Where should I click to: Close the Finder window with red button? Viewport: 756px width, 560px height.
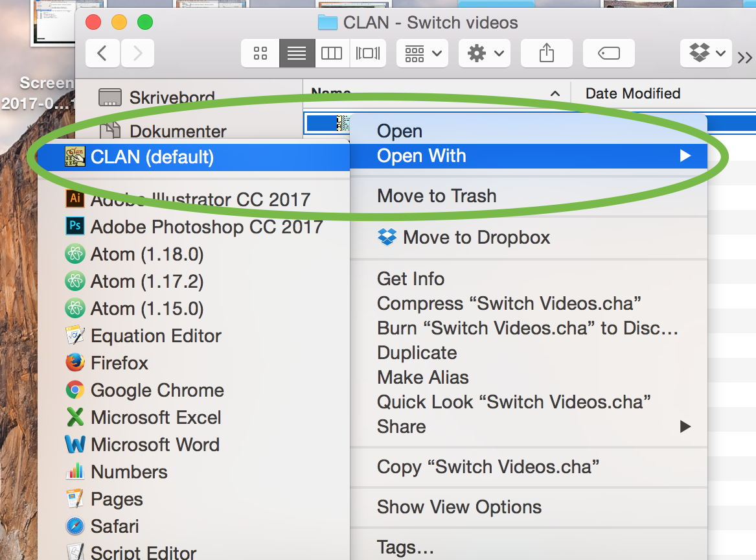(93, 22)
